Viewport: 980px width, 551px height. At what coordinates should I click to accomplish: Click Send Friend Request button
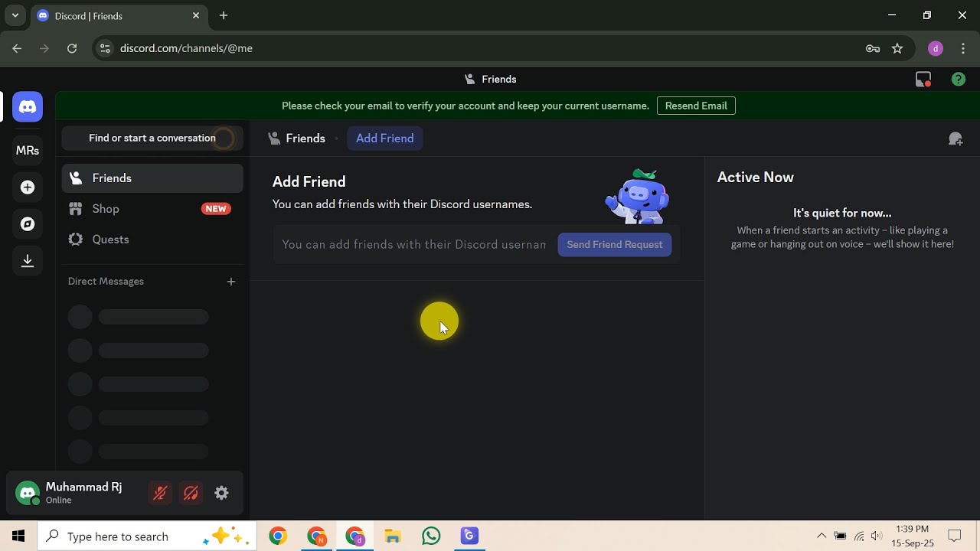click(x=615, y=245)
